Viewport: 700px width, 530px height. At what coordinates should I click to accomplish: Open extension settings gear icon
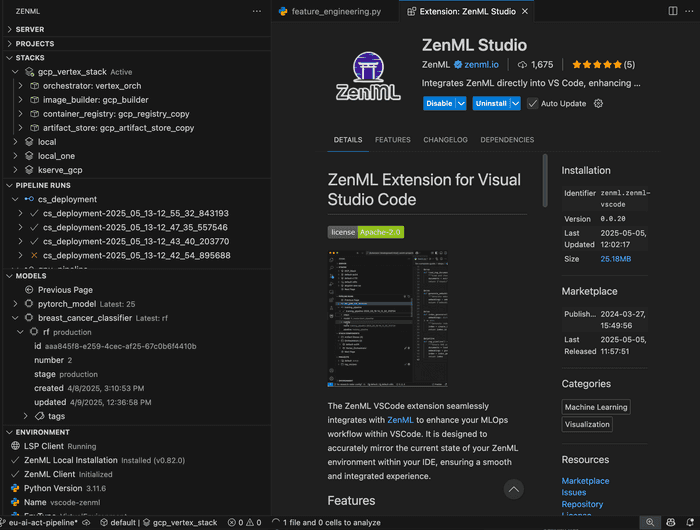point(598,104)
